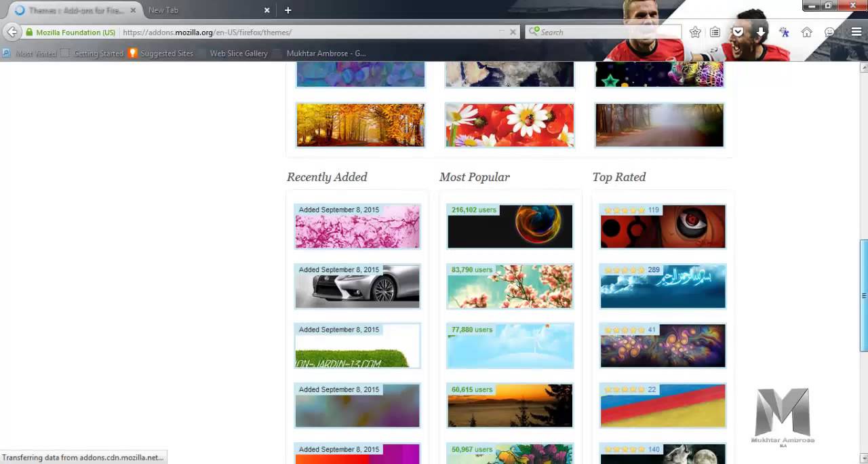Screen dimensions: 868x464
Task: Click the translate add-on icon
Action: tap(784, 32)
